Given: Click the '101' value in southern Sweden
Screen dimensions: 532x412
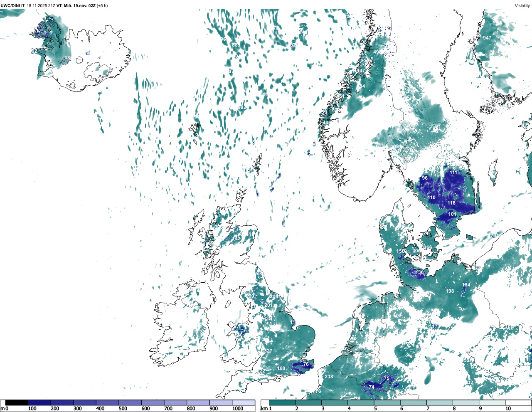Looking at the screenshot, I should [x=453, y=215].
